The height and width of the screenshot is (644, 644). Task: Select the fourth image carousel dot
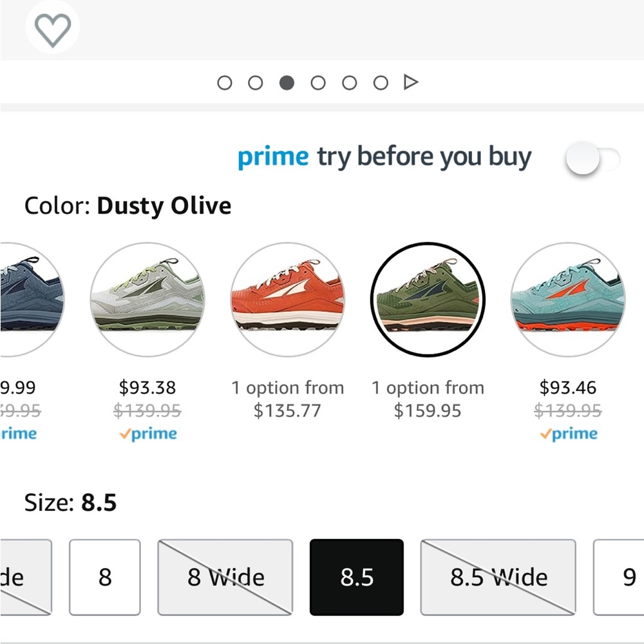[x=318, y=82]
